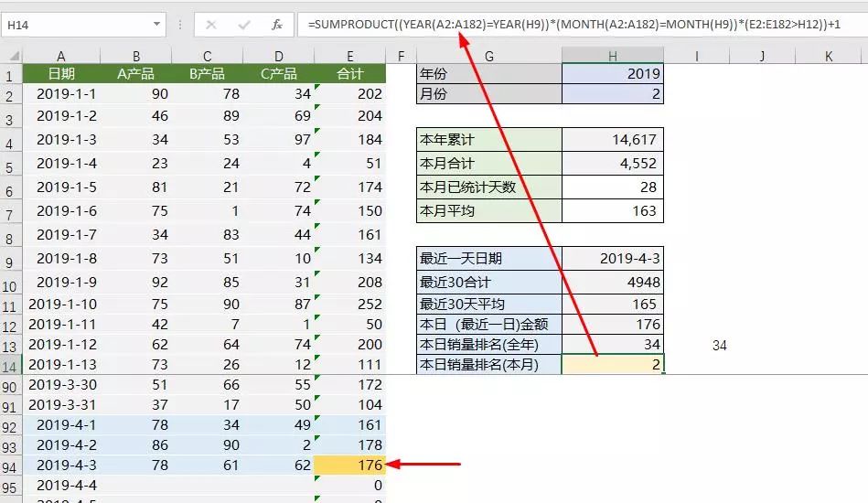Select column E header
Image resolution: width=868 pixels, height=503 pixels.
tap(350, 56)
